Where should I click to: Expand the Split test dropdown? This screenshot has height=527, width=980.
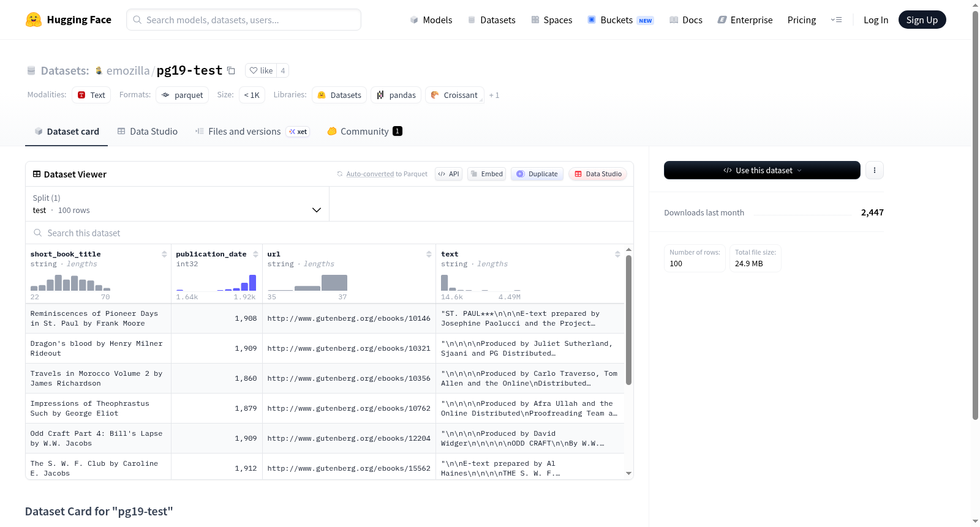[x=177, y=204]
